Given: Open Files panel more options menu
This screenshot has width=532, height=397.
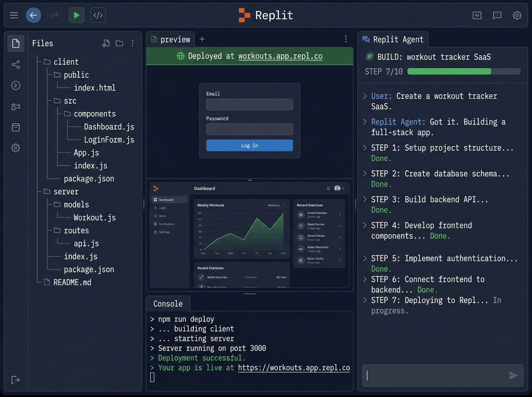Looking at the screenshot, I should pos(133,43).
